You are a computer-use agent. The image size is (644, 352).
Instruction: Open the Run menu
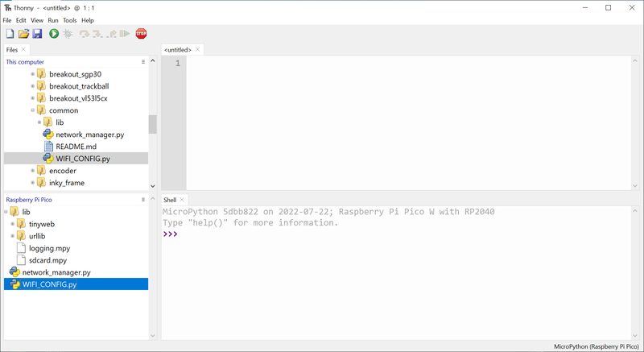tap(53, 20)
